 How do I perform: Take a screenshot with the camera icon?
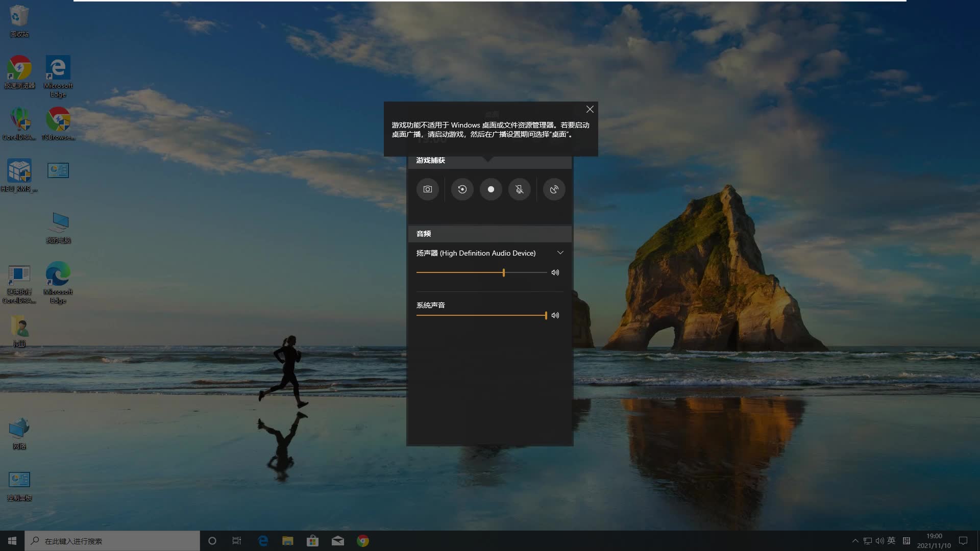pos(428,189)
